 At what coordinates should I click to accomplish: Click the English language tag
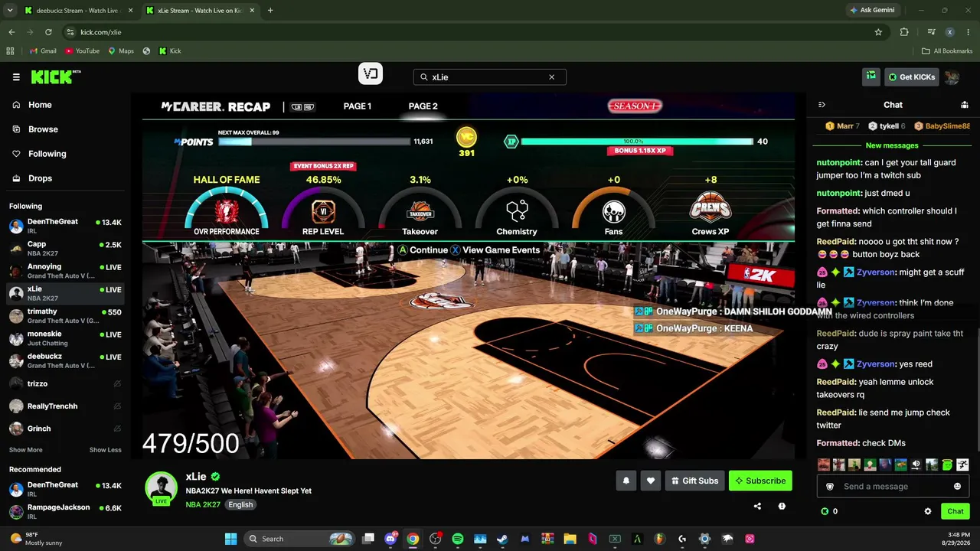pos(240,505)
